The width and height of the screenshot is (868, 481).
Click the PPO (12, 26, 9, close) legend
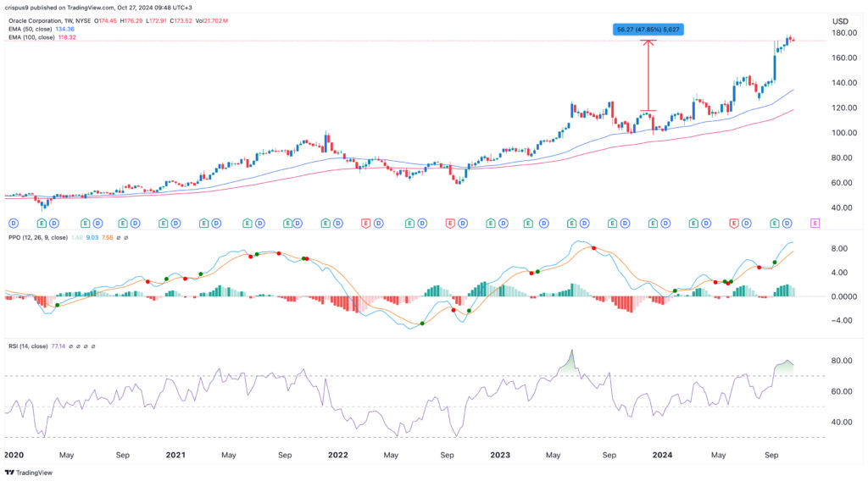(x=37, y=238)
